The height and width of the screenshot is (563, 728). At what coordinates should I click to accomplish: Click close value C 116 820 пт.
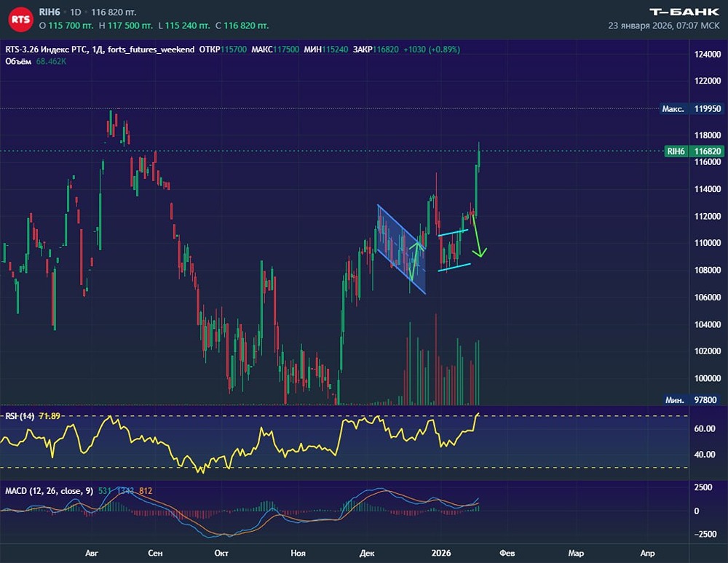click(242, 26)
